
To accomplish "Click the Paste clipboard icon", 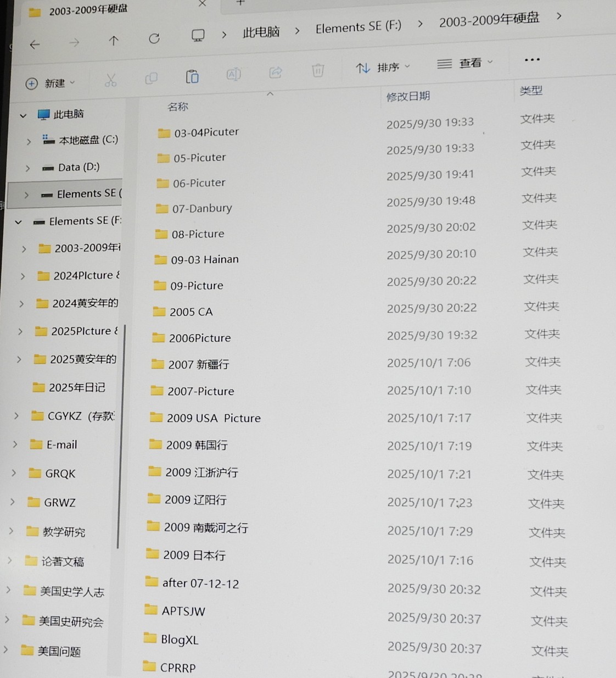I will click(x=192, y=76).
